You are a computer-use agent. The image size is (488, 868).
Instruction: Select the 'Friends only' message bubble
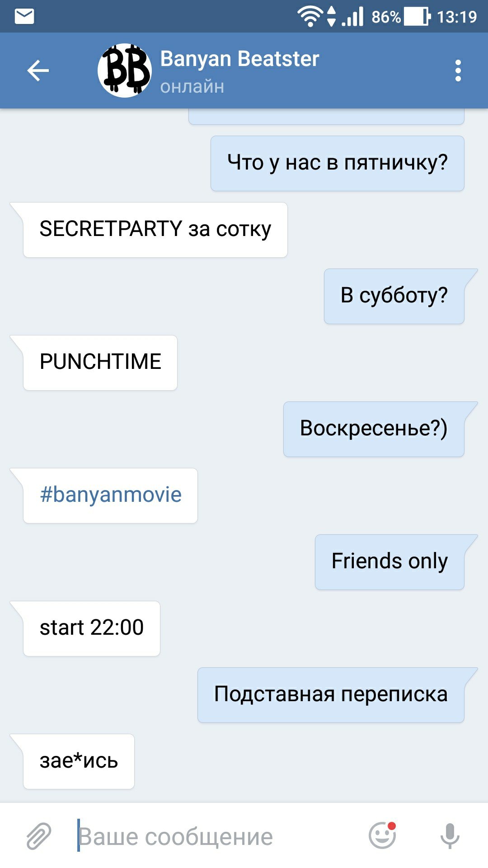[389, 562]
